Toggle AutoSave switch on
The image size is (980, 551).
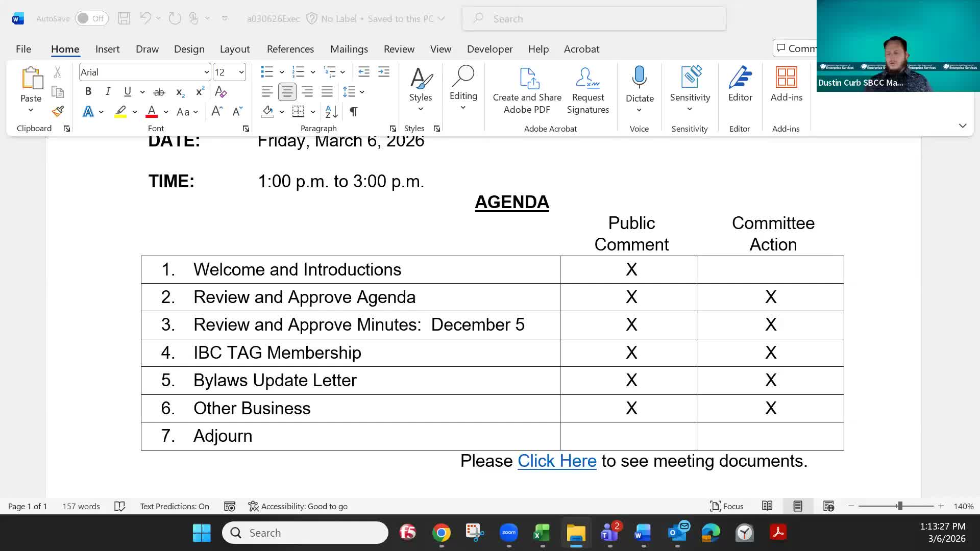tap(91, 18)
